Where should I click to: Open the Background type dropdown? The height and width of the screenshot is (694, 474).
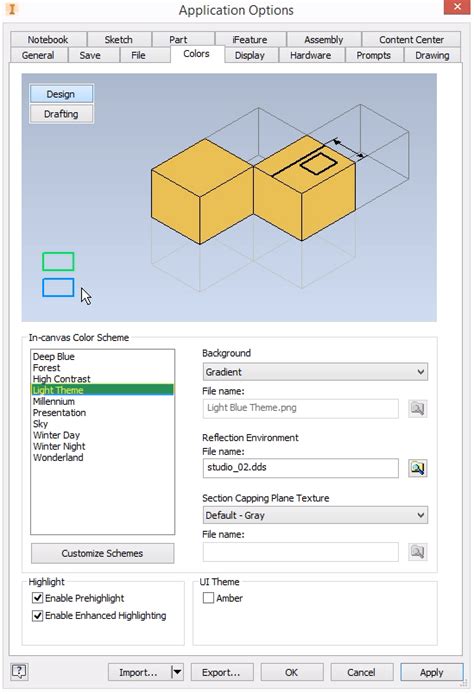click(x=315, y=372)
